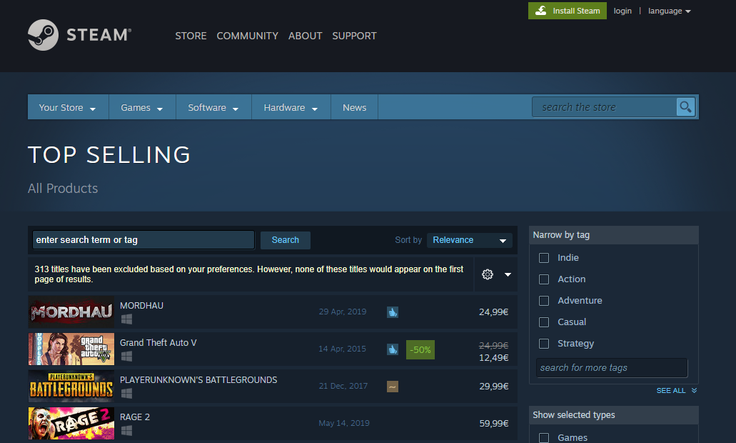Image resolution: width=736 pixels, height=443 pixels.
Task: Toggle the Casual tag checkbox
Action: (544, 322)
